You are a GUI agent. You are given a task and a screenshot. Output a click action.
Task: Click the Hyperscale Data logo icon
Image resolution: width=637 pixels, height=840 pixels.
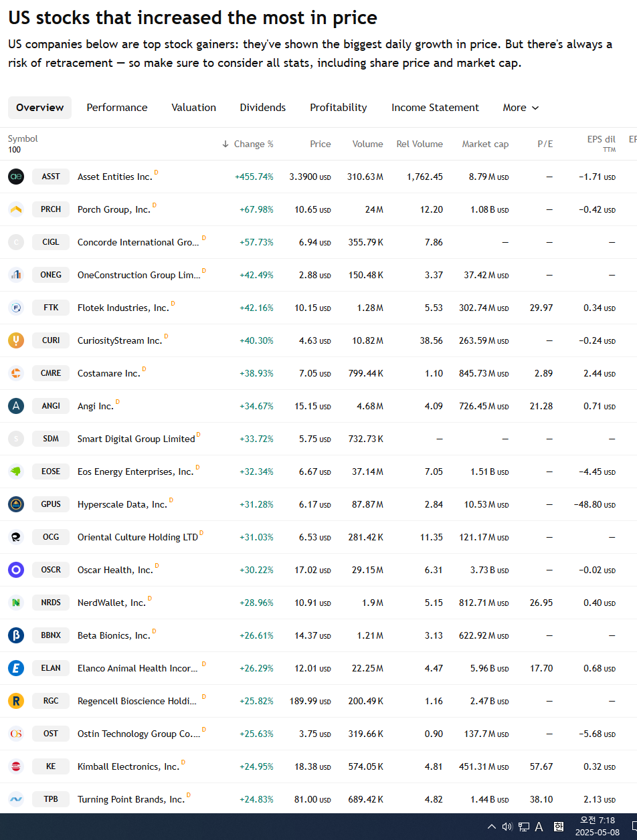[x=16, y=504]
